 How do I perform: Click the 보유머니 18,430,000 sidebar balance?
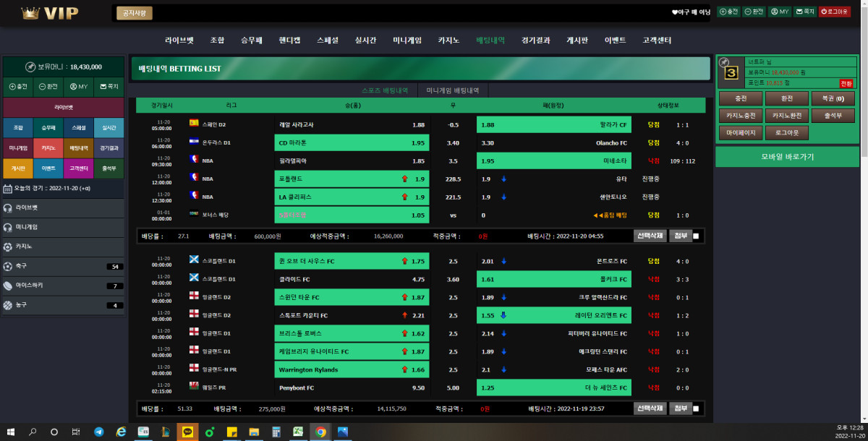tap(64, 67)
